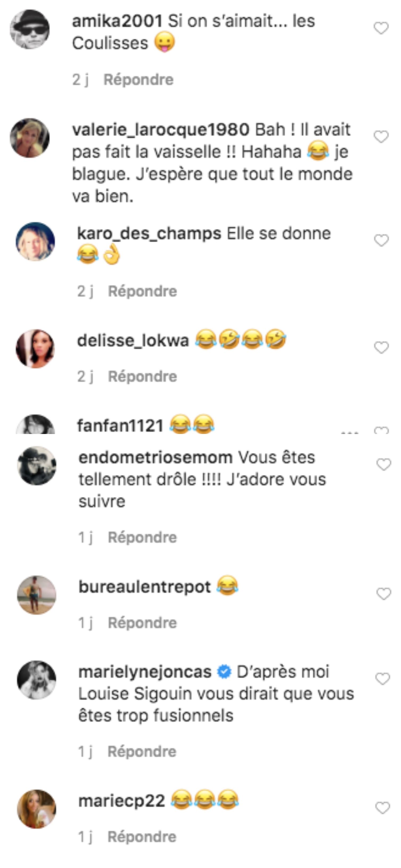The image size is (401, 868).
Task: Open delisse_lokwa's profile picture
Action: (x=35, y=348)
